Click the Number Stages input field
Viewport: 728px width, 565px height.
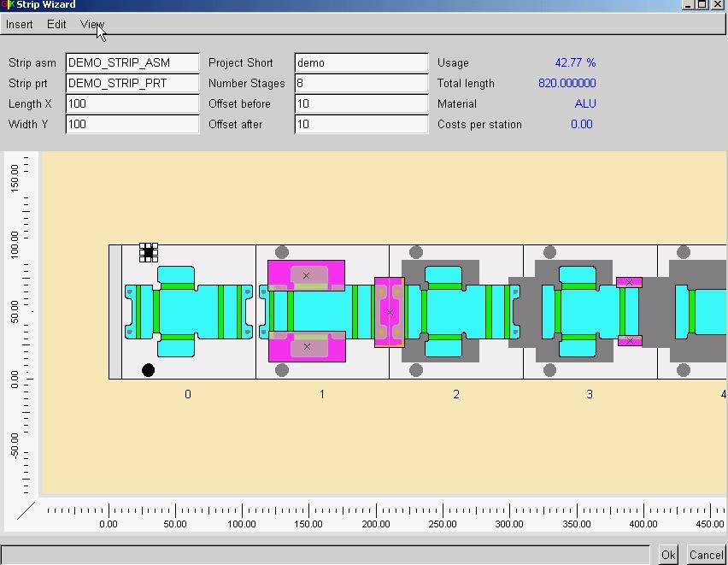pyautogui.click(x=361, y=83)
